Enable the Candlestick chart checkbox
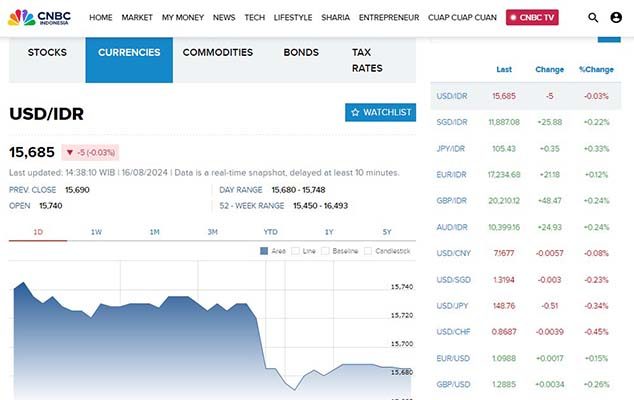The height and width of the screenshot is (400, 634). tap(366, 250)
